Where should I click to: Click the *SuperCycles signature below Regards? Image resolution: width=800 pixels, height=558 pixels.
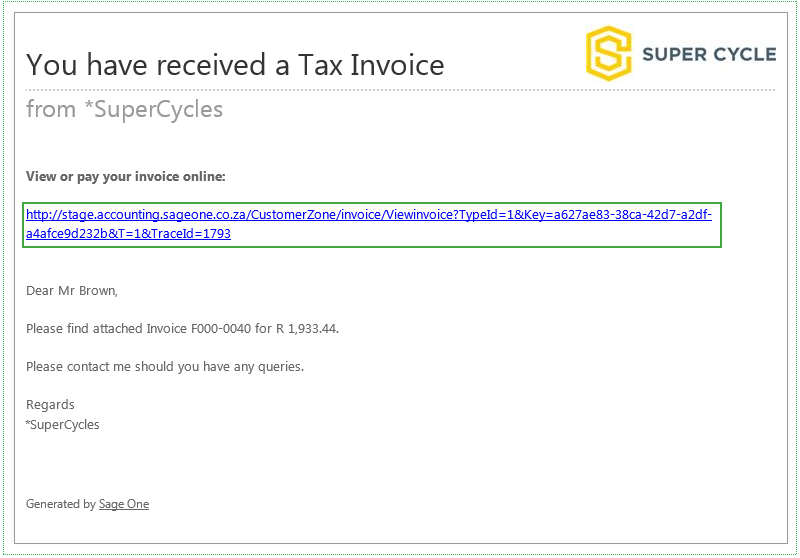pyautogui.click(x=62, y=424)
